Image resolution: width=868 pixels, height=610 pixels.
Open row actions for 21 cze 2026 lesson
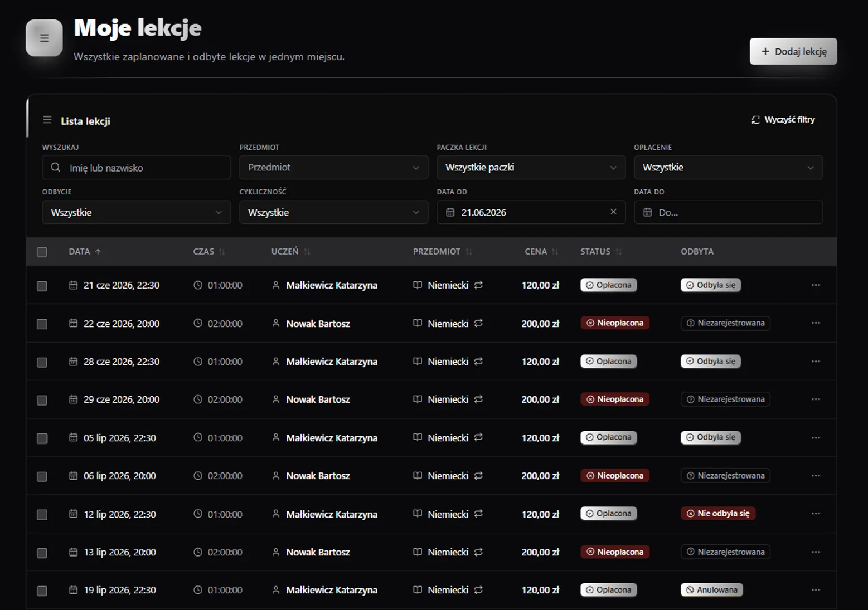click(816, 285)
